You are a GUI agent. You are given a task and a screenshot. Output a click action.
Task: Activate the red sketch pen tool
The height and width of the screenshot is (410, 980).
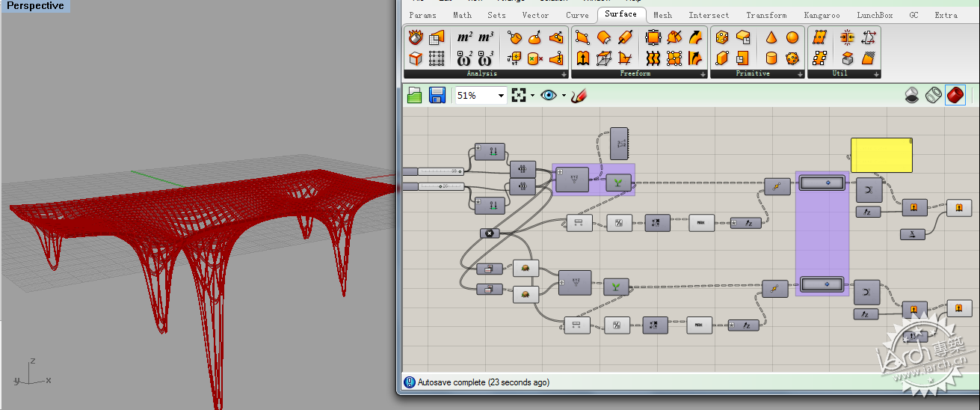point(579,96)
